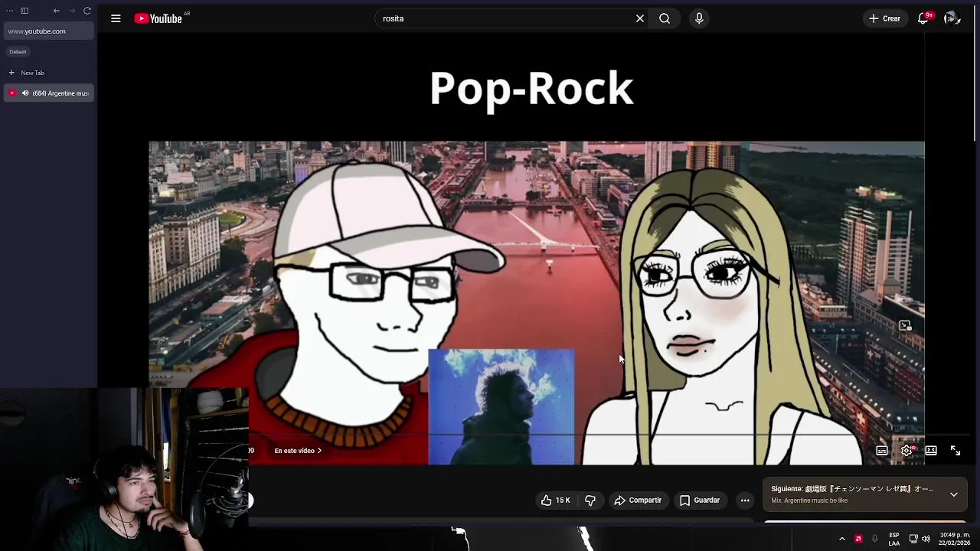Clear the search box with the X
The height and width of the screenshot is (551, 980).
[640, 18]
